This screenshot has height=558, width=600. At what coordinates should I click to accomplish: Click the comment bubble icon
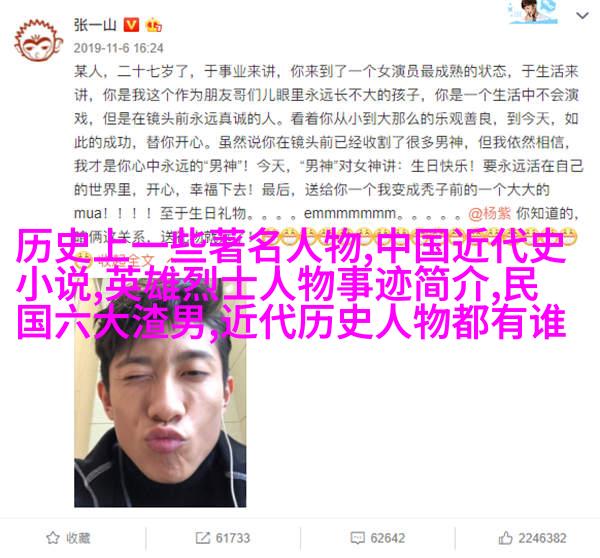(x=357, y=538)
